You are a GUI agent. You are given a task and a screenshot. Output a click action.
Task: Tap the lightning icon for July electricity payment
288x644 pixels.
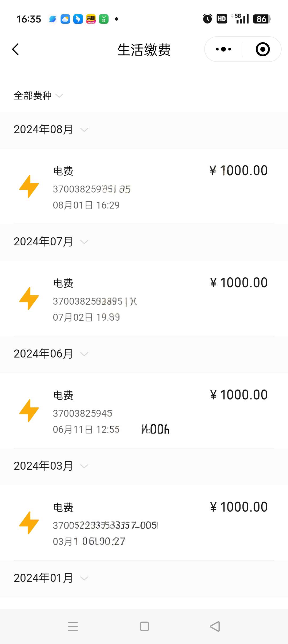coord(29,299)
